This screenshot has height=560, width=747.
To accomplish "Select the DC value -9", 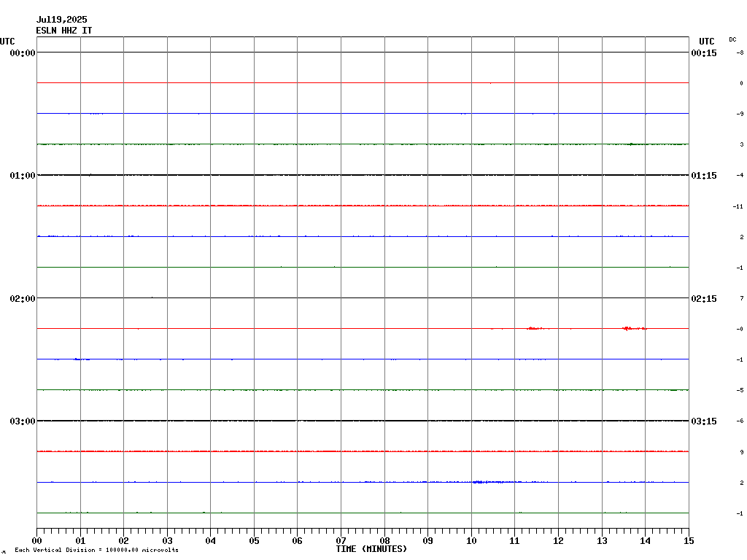I will click(x=740, y=114).
